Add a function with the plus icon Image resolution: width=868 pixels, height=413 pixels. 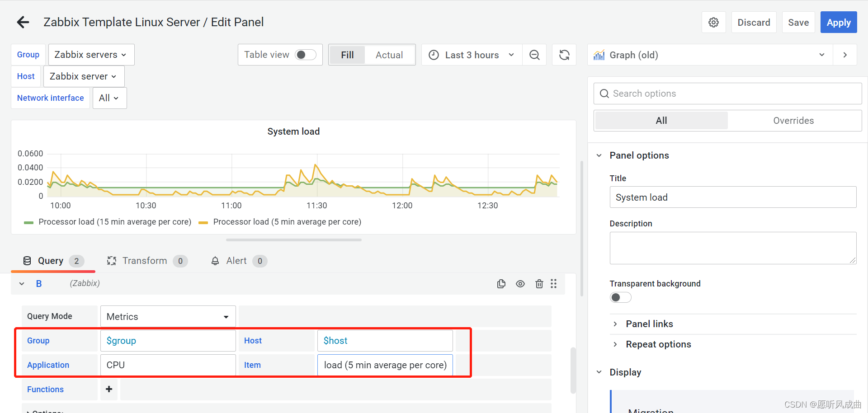pos(109,389)
